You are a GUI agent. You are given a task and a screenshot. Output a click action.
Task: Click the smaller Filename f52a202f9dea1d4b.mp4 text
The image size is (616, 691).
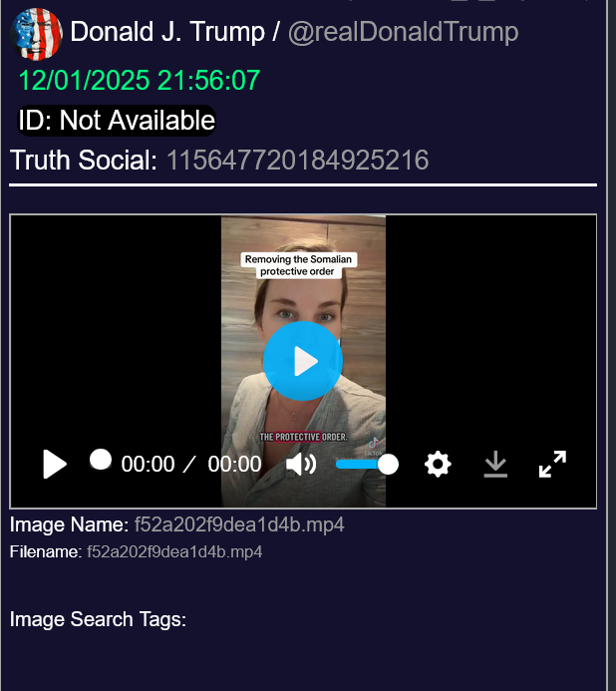(x=174, y=551)
